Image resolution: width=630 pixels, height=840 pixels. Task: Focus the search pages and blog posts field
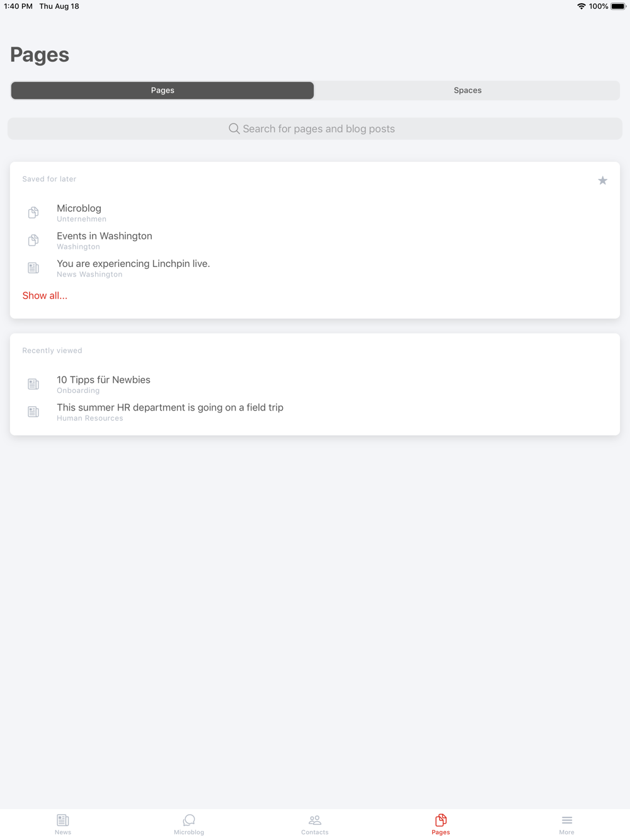(315, 128)
